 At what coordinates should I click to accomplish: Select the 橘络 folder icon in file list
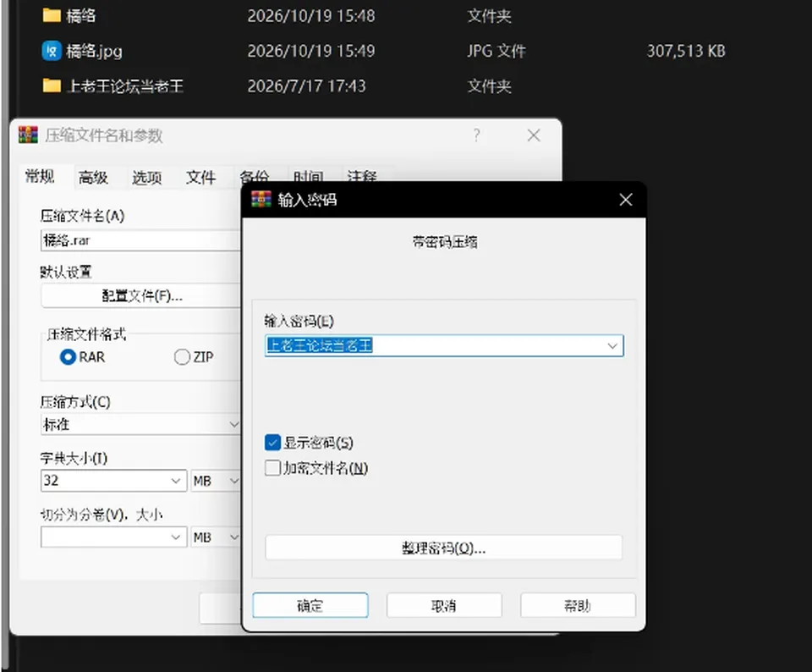pyautogui.click(x=52, y=15)
